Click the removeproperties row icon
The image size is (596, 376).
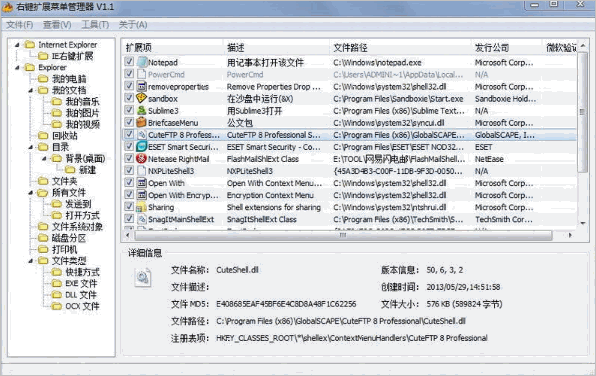(142, 86)
